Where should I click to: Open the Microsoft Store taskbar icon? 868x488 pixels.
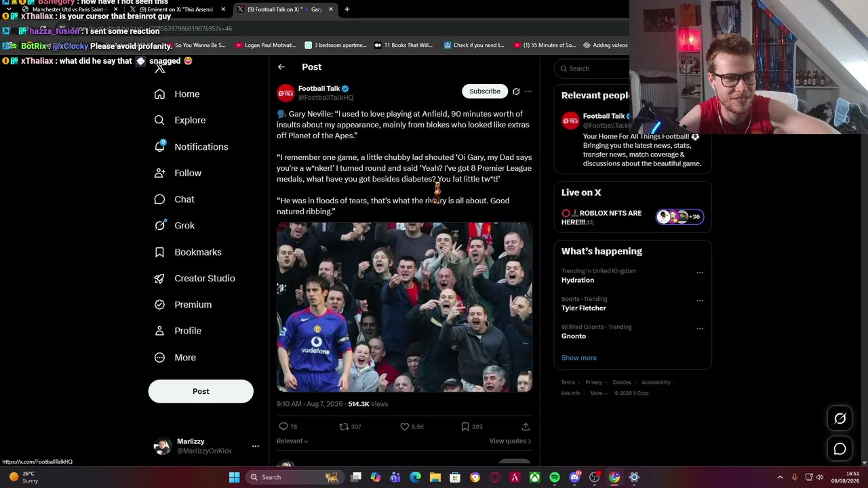pos(455,477)
